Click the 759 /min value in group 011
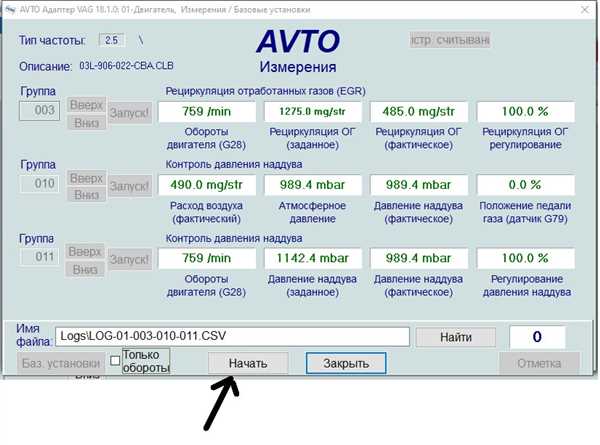 207,258
